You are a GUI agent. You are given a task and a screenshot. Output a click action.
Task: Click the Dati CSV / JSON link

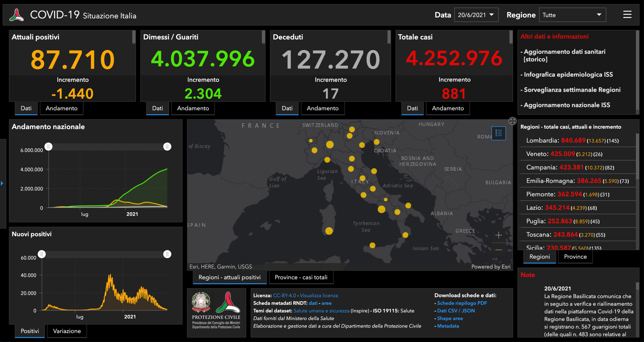[x=456, y=311]
